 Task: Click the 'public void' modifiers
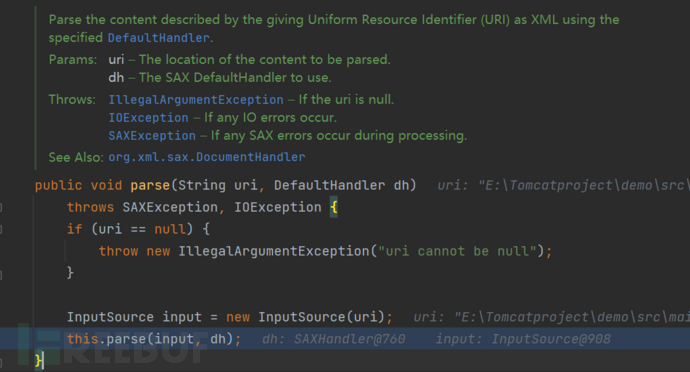[78, 185]
